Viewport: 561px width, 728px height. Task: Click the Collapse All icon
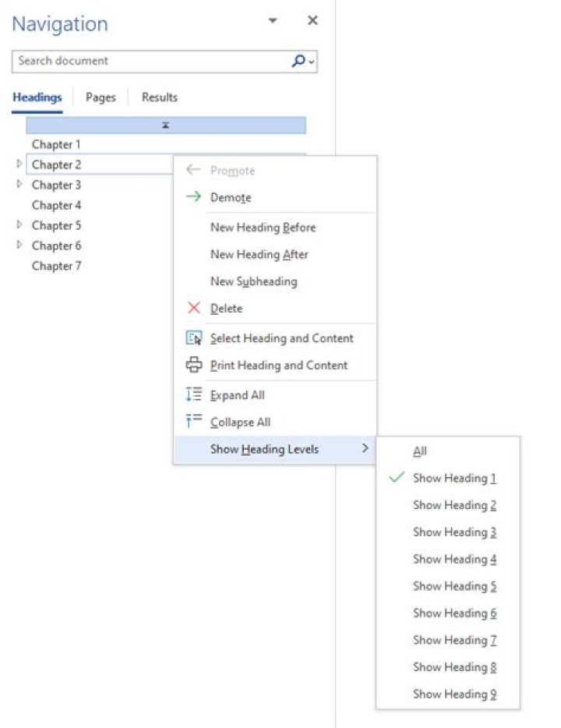[194, 422]
